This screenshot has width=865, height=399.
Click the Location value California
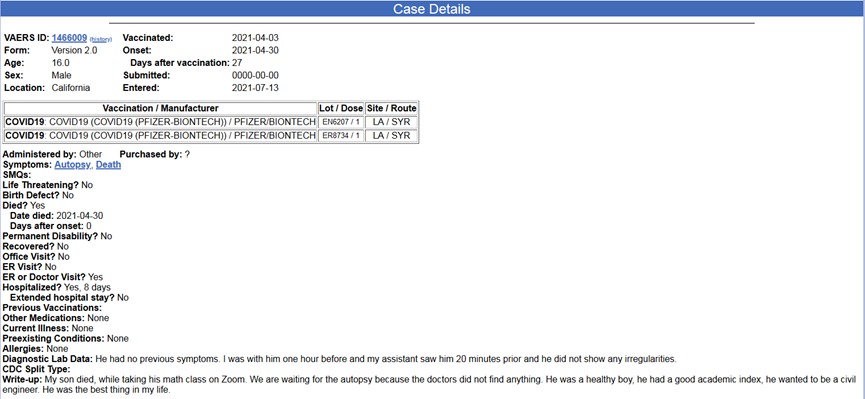click(x=71, y=88)
